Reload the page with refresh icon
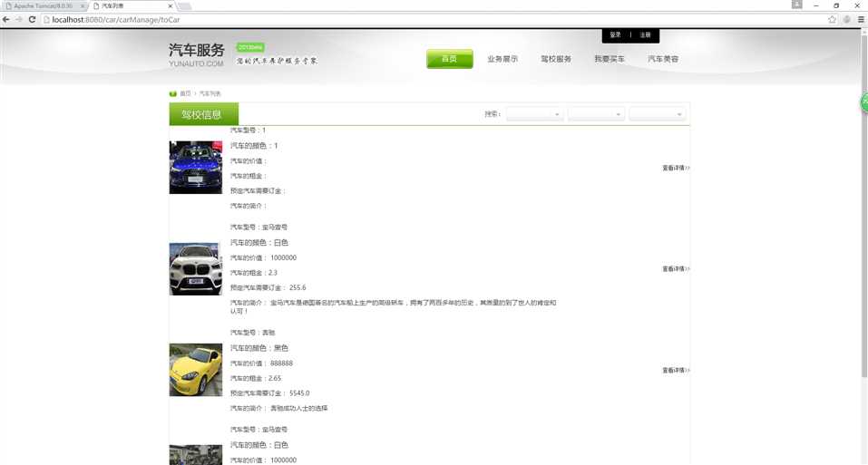868x465 pixels. [x=32, y=19]
